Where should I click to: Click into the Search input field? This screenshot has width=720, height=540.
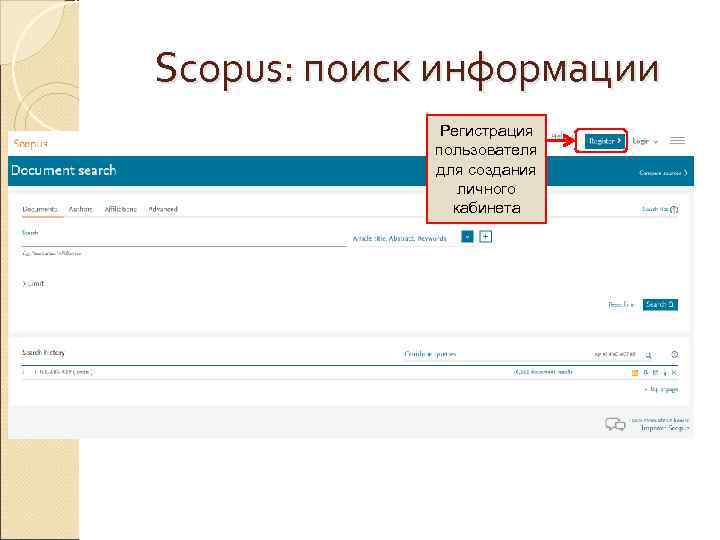(184, 239)
